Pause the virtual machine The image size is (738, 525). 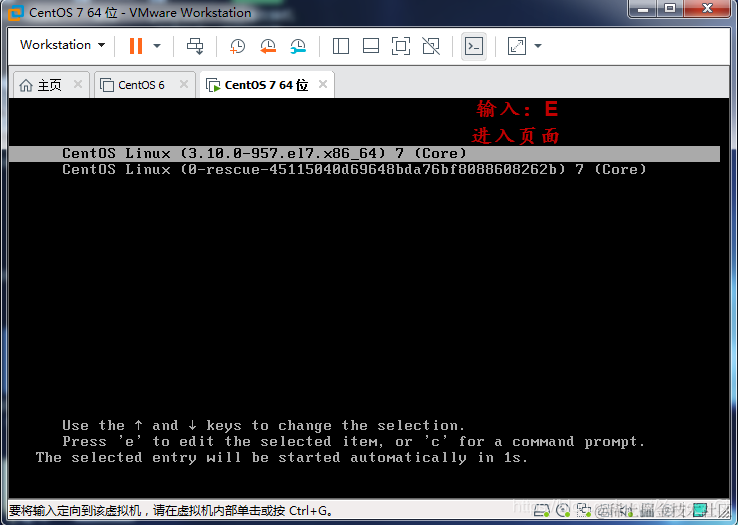tap(136, 46)
